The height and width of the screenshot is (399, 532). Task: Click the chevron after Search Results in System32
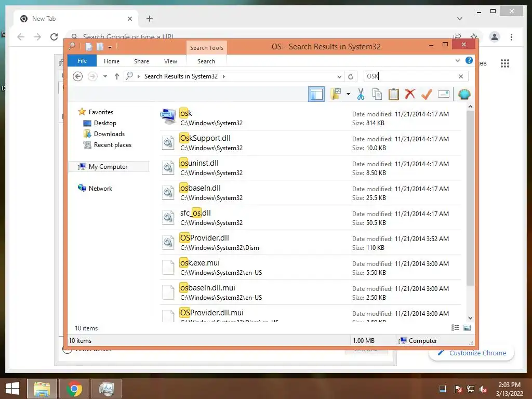(x=224, y=76)
